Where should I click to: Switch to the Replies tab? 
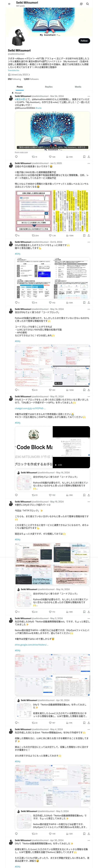[x=49, y=87]
